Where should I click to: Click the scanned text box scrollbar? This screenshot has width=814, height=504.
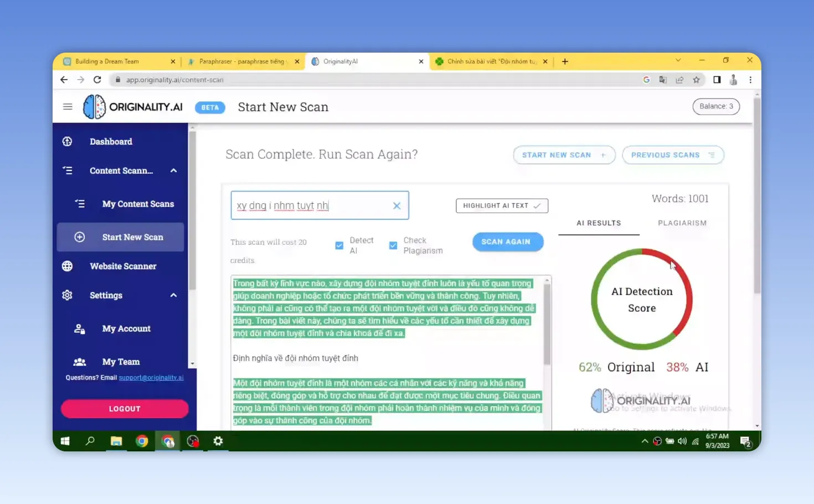[x=547, y=324]
